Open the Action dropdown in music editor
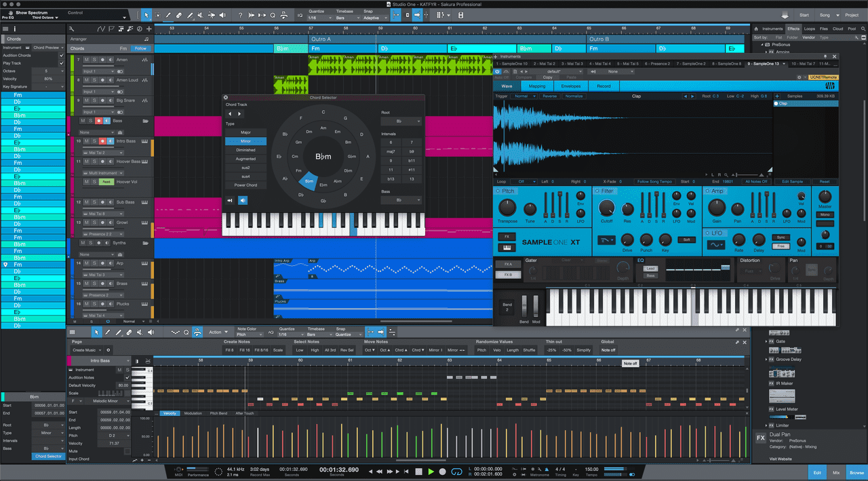The height and width of the screenshot is (481, 868). click(218, 332)
